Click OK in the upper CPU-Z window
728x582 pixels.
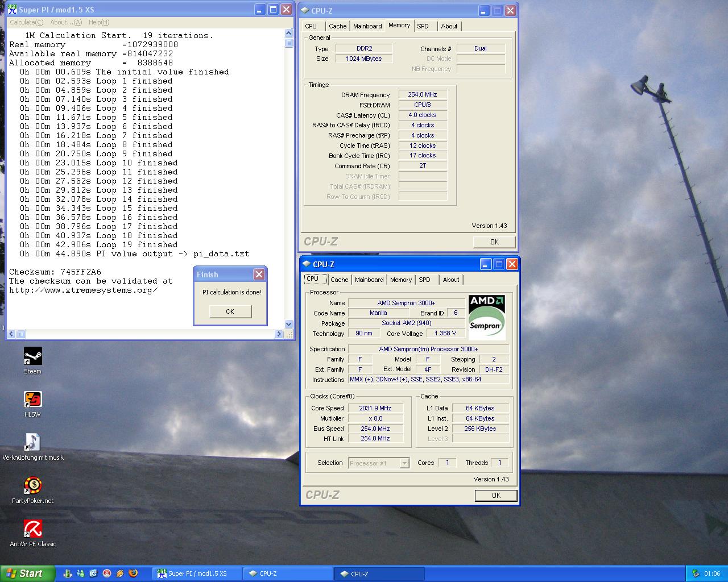(494, 242)
